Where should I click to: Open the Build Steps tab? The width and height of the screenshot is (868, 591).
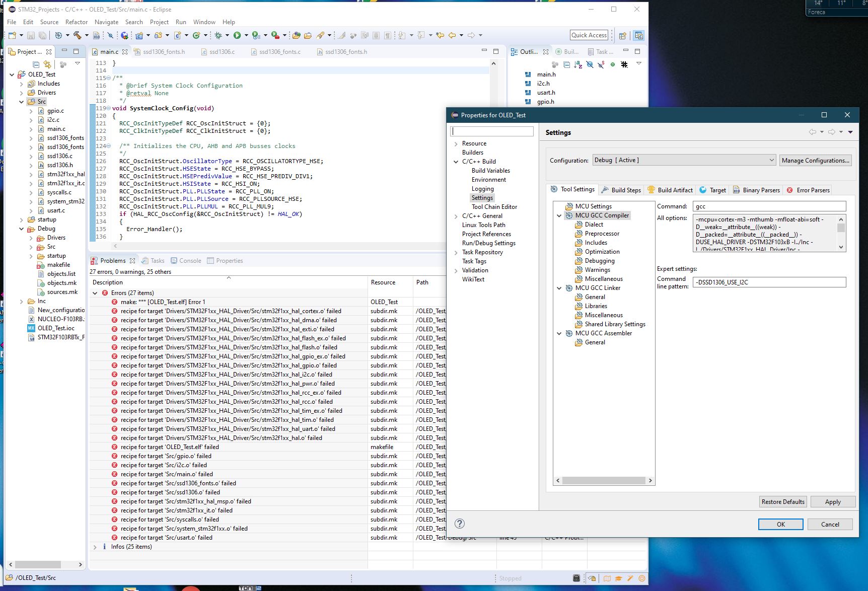[621, 190]
